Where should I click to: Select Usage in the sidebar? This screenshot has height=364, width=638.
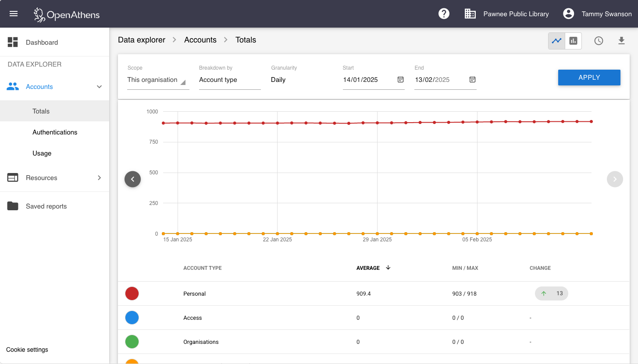click(42, 153)
